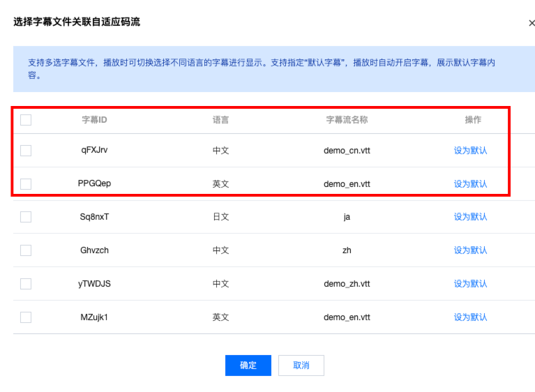Click the 语言 column header
Image resolution: width=535 pixels, height=392 pixels.
[x=220, y=120]
